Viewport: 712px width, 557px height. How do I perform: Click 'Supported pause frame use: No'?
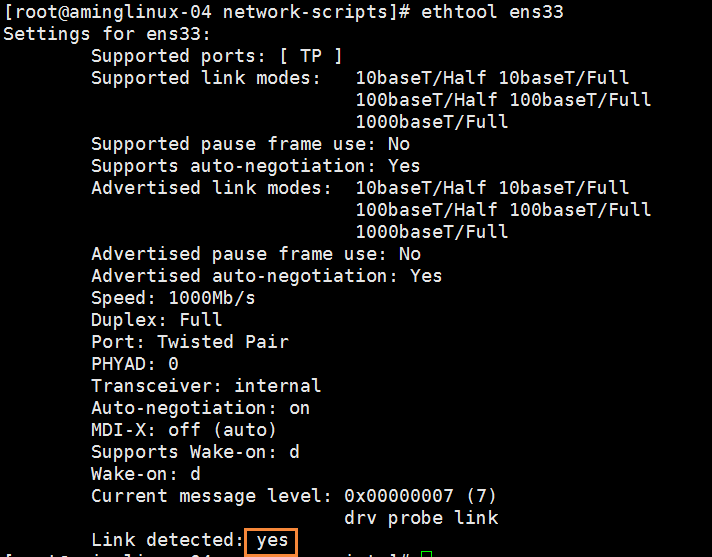pos(251,144)
